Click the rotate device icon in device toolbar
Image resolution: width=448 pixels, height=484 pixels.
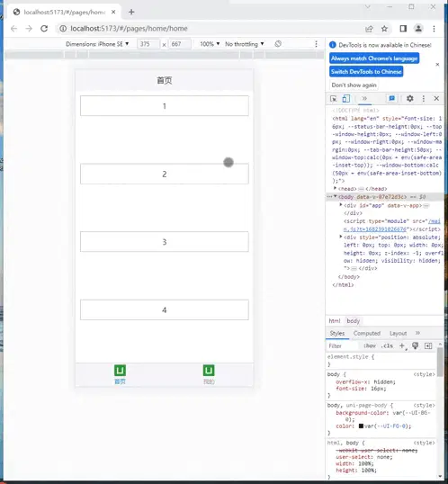pyautogui.click(x=278, y=44)
